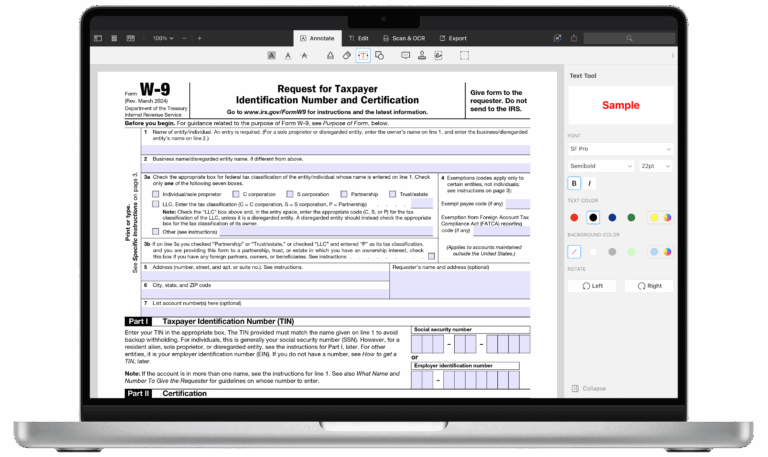The width and height of the screenshot is (768, 457).
Task: Open the Semibold font weight dropdown
Action: pos(601,166)
